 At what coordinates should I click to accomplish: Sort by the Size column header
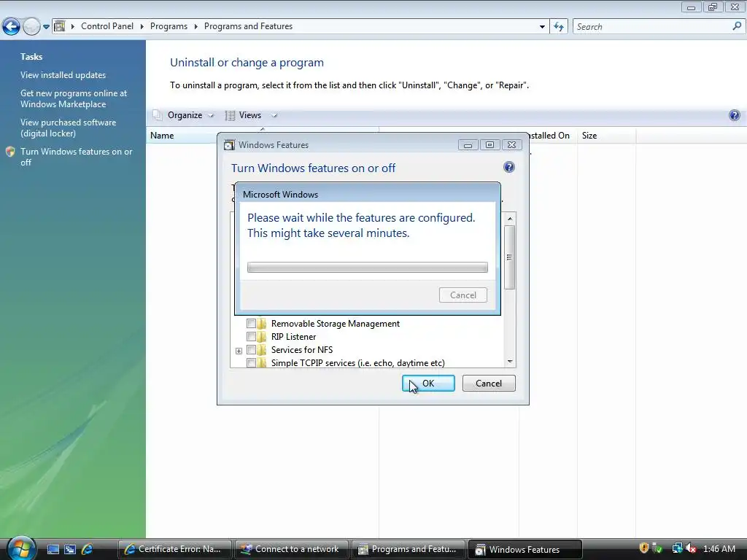(606, 136)
